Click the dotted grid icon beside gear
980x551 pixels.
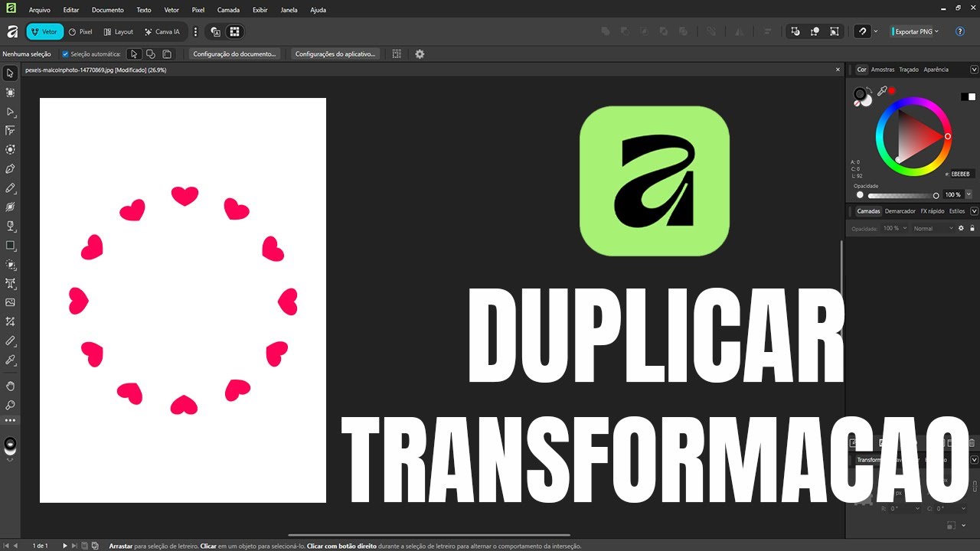click(397, 54)
